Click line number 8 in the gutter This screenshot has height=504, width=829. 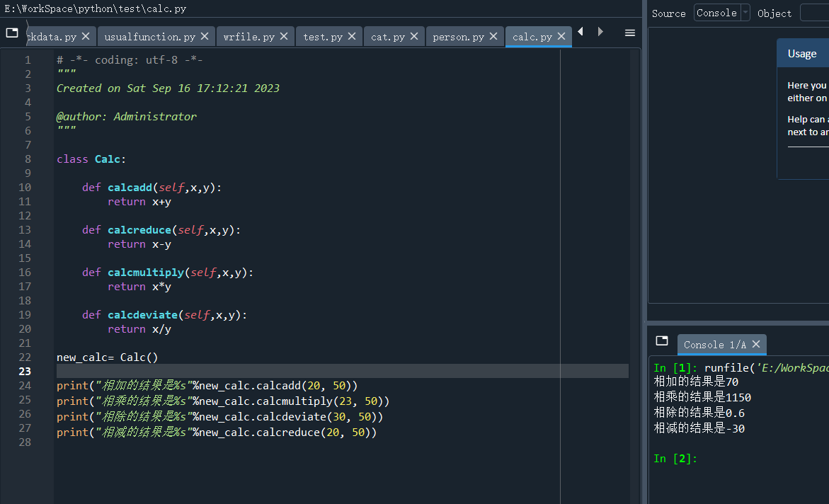[x=28, y=159]
